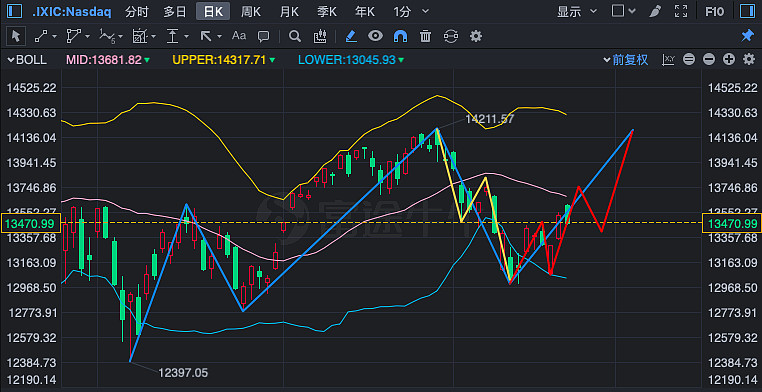Select the cursor pointer tool
The height and width of the screenshot is (392, 762).
tap(16, 36)
